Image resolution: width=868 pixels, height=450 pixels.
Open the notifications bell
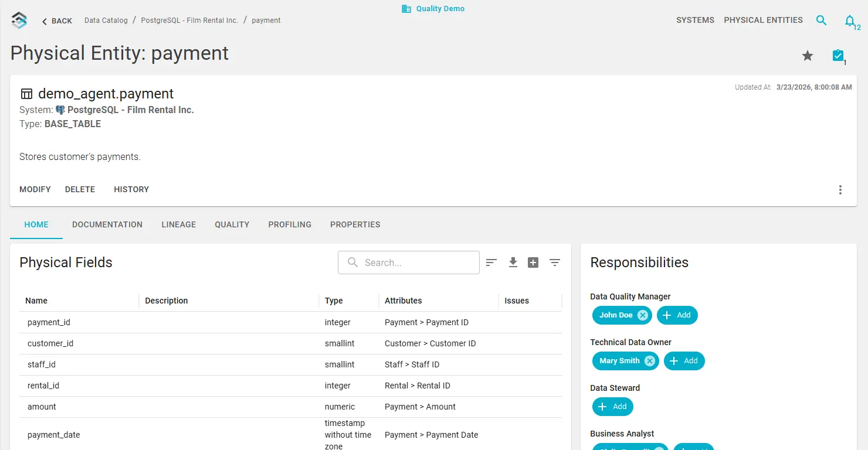pyautogui.click(x=849, y=21)
